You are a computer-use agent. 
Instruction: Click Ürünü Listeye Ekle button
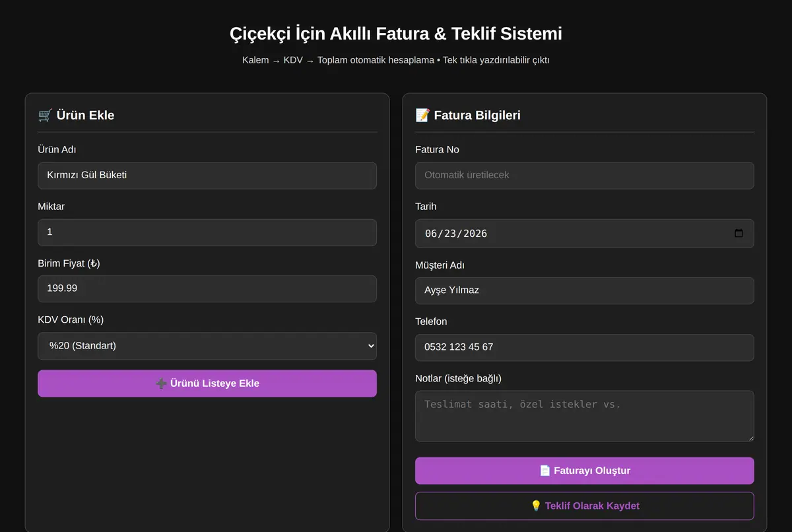coord(207,383)
